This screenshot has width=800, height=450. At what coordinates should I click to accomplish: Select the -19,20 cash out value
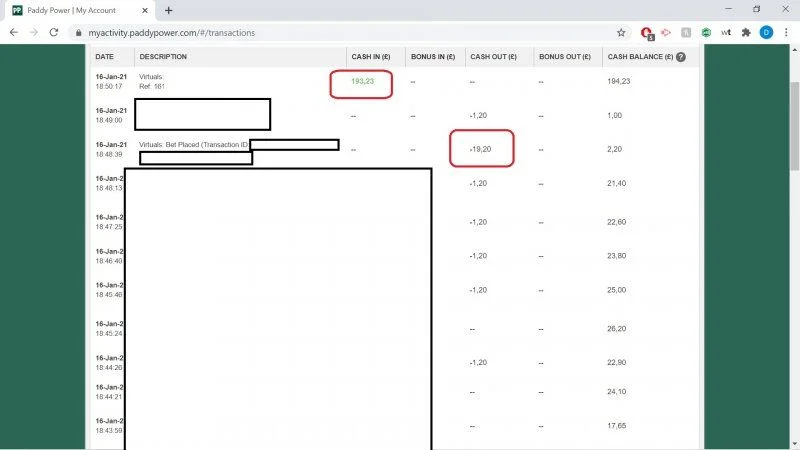(x=480, y=149)
